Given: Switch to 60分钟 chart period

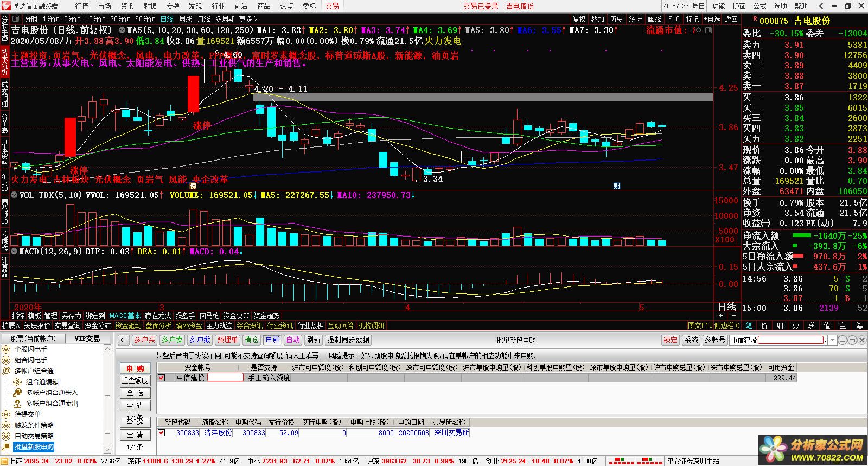Looking at the screenshot, I should pos(145,19).
